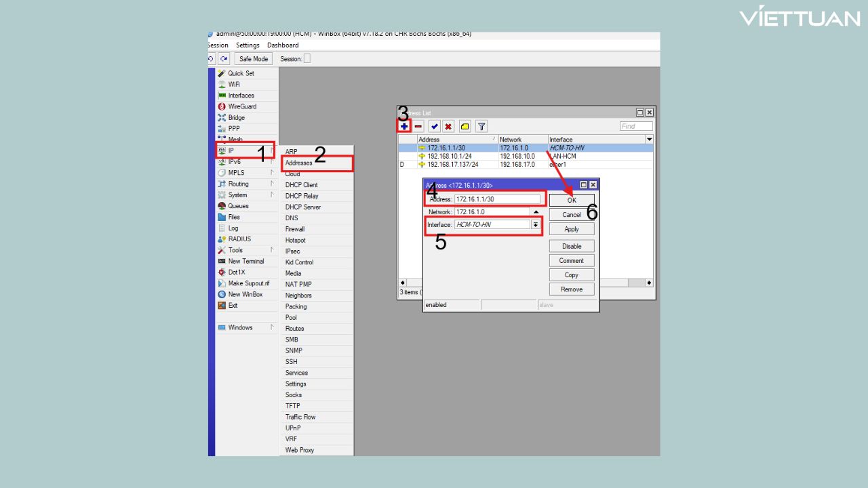The width and height of the screenshot is (868, 488).
Task: Open the Address List column selector dropdown
Action: [x=649, y=140]
